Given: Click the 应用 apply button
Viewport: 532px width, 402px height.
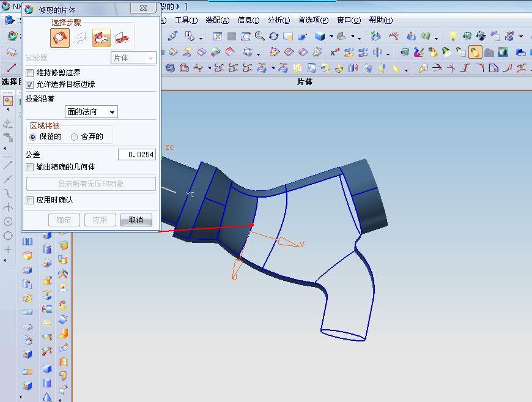Looking at the screenshot, I should [x=100, y=220].
